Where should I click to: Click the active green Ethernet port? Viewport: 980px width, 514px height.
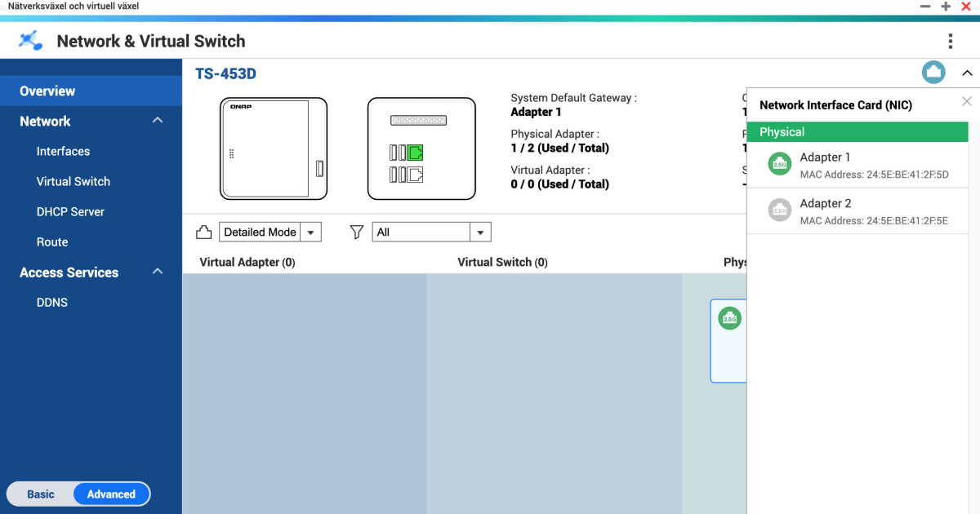[x=416, y=152]
